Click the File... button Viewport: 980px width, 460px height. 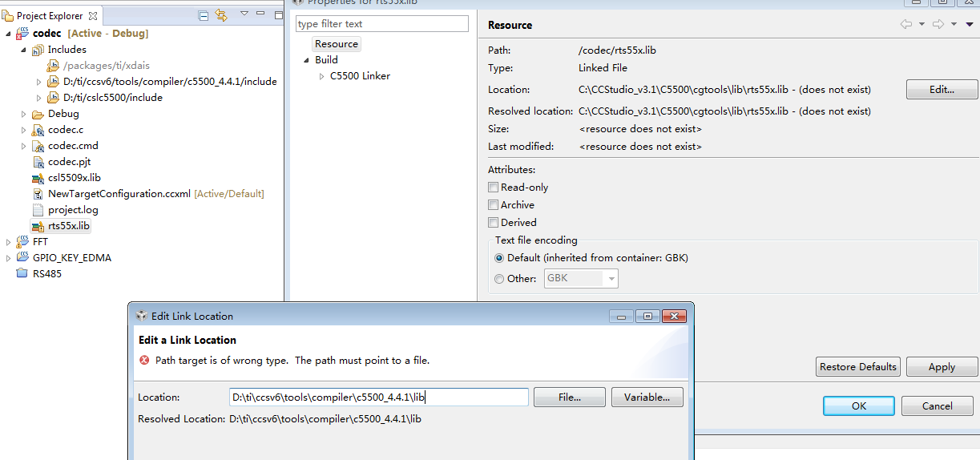570,397
